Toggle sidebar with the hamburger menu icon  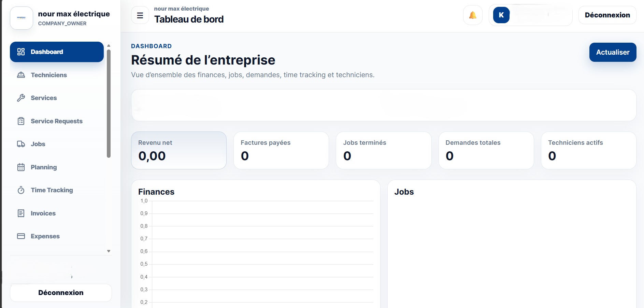(140, 15)
